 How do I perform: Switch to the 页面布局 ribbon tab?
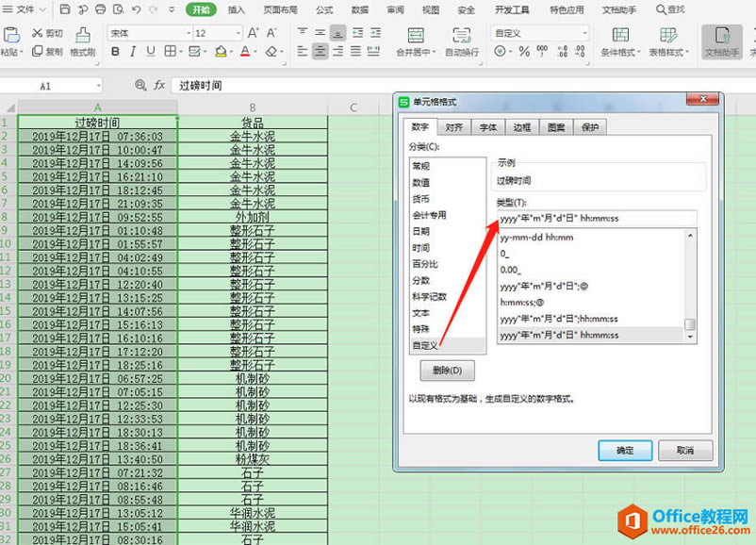(x=280, y=9)
